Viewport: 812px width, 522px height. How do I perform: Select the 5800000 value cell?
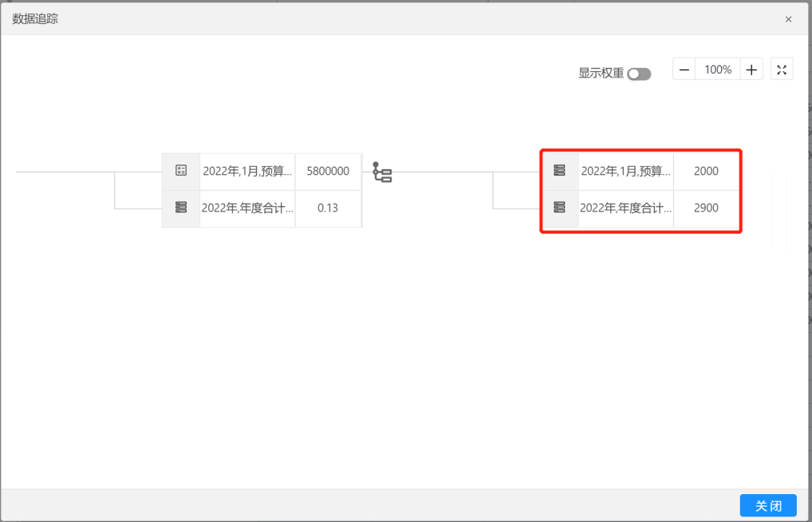point(328,171)
